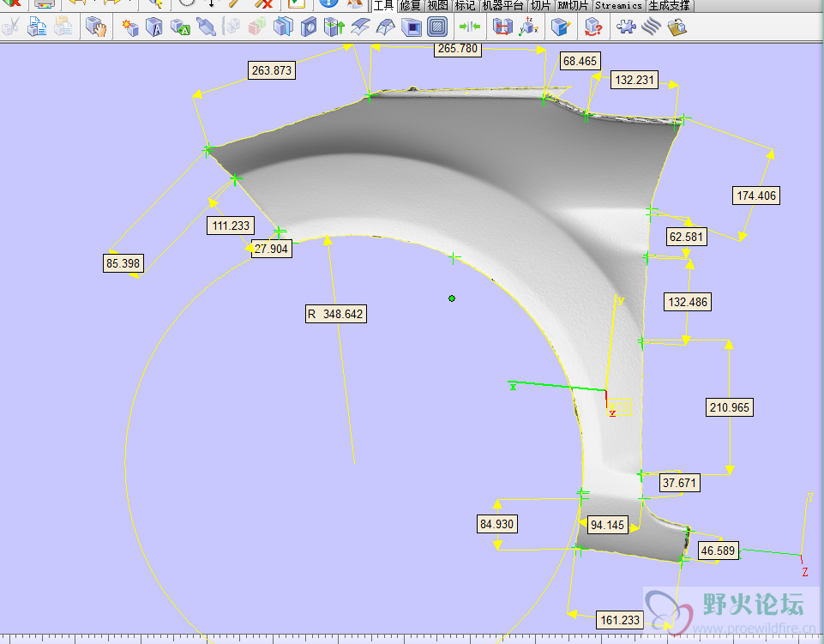Click the green circle center point marker

452,298
